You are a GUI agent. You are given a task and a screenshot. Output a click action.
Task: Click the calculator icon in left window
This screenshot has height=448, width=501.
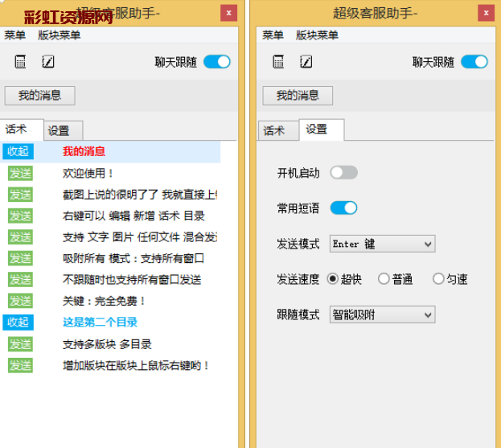21,62
